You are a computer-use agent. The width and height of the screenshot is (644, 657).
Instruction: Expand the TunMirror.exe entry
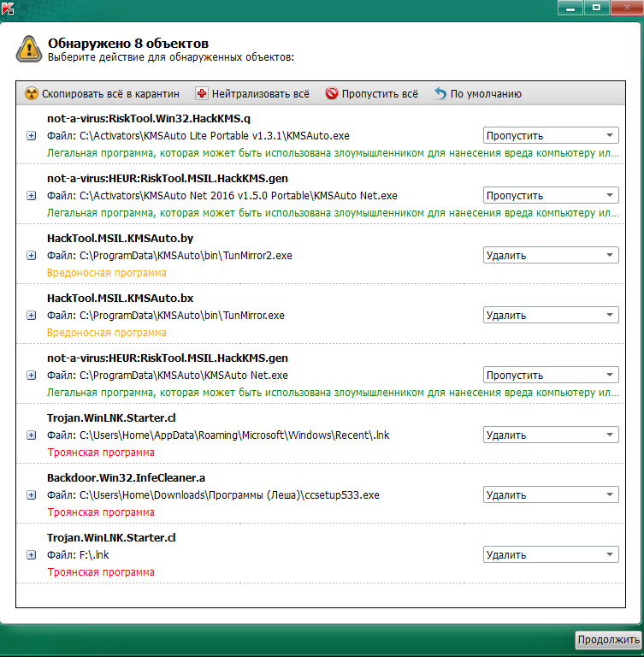(31, 316)
